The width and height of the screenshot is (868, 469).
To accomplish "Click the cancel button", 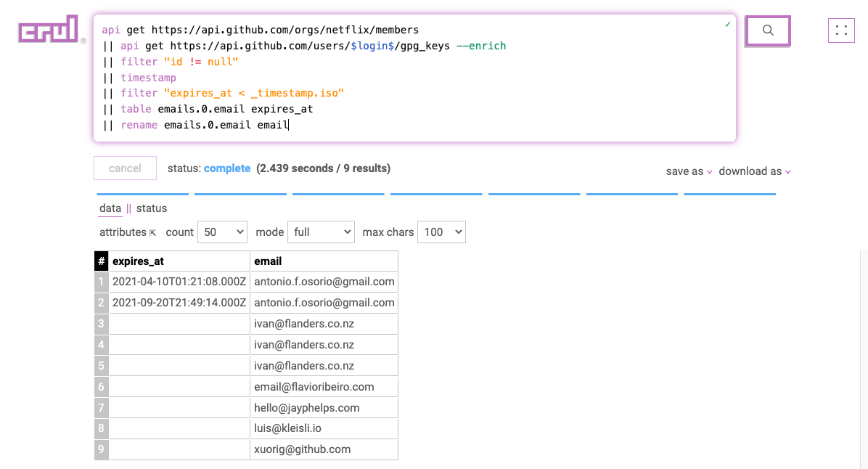I will (x=125, y=168).
